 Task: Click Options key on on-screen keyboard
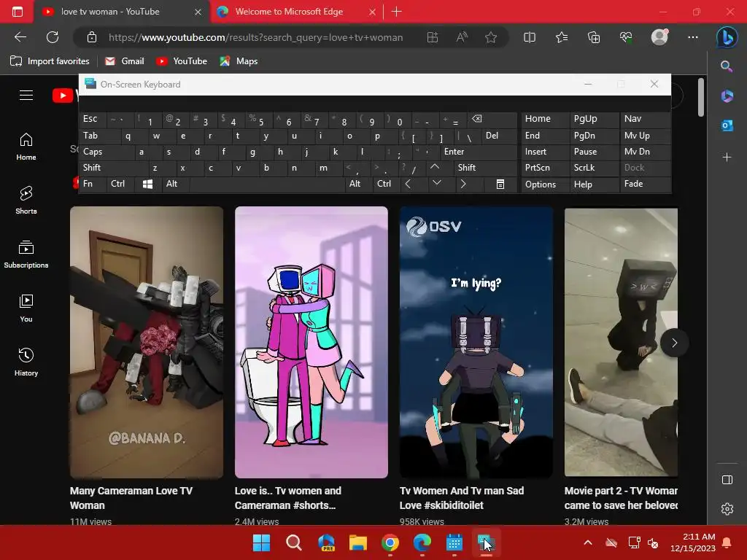tap(544, 184)
